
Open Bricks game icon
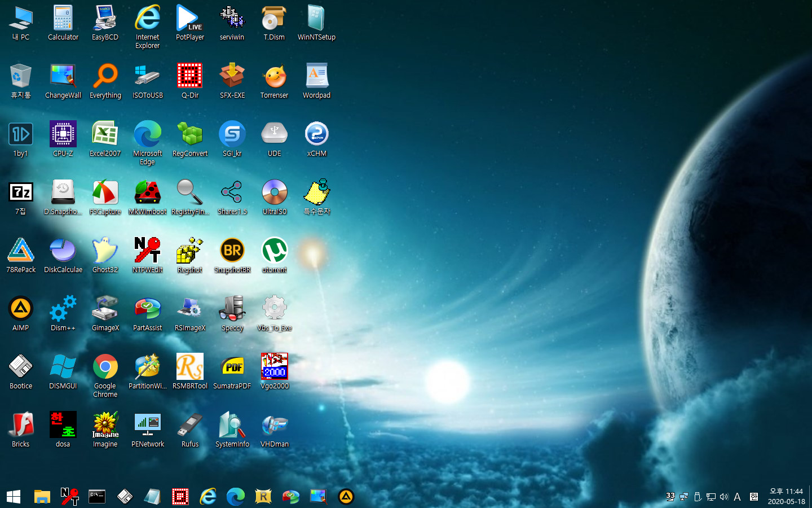pos(21,430)
